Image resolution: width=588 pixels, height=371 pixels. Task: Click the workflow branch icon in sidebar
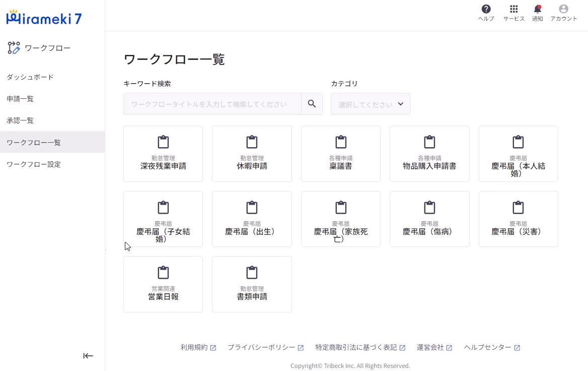pos(14,48)
